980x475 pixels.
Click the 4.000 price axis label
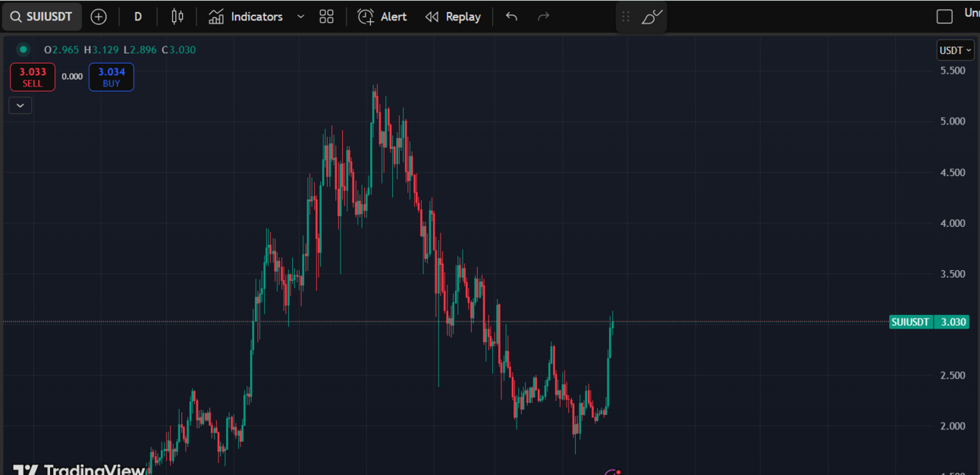click(x=953, y=223)
